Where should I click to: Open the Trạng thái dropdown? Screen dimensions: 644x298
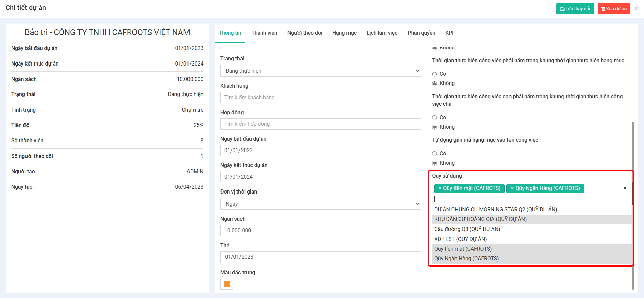(x=320, y=71)
